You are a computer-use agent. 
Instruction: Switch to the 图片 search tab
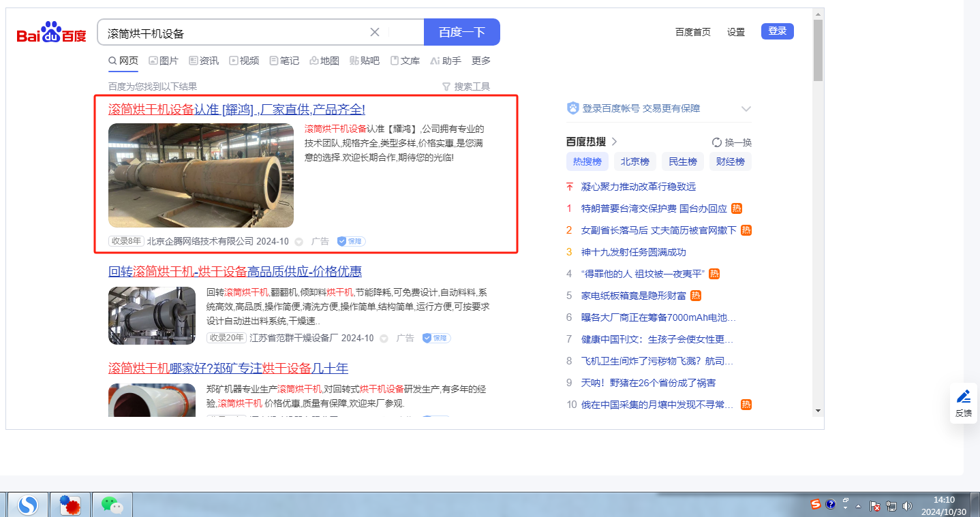click(x=164, y=61)
